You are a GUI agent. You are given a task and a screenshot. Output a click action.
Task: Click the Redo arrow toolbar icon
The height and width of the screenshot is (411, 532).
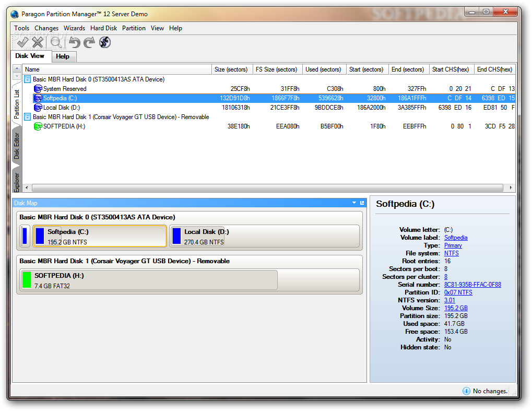[89, 42]
